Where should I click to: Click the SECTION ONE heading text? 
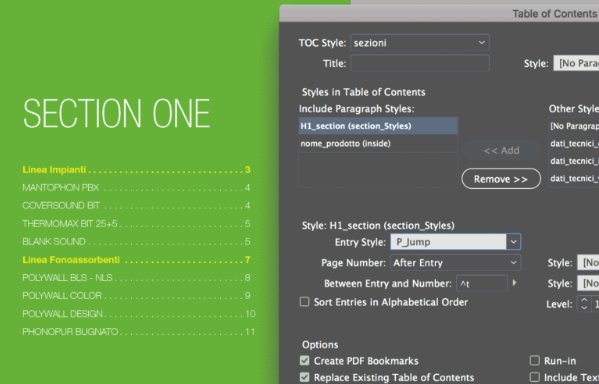tap(117, 113)
